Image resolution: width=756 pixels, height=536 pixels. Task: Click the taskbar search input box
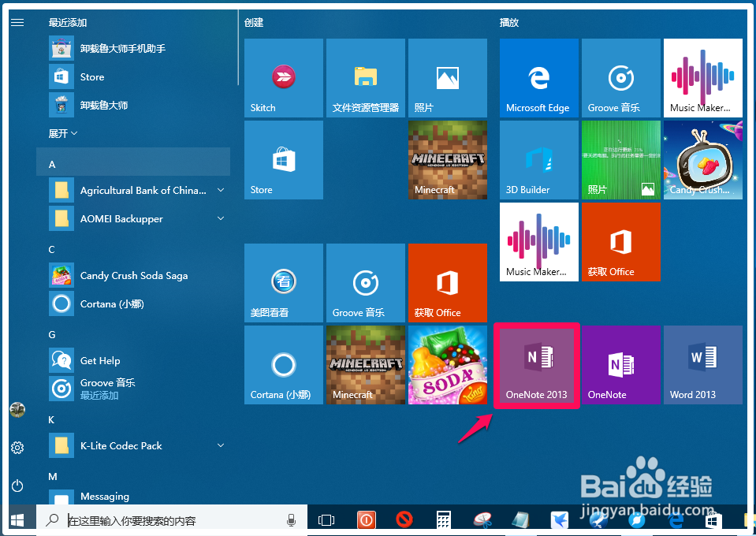coord(172,520)
